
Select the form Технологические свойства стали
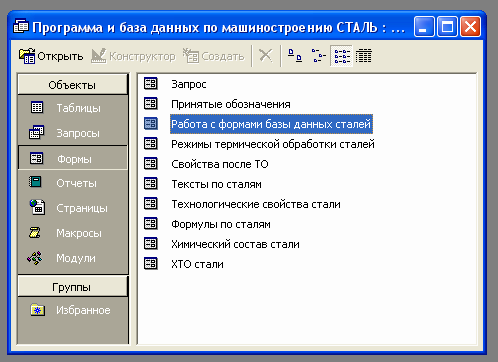pos(256,204)
